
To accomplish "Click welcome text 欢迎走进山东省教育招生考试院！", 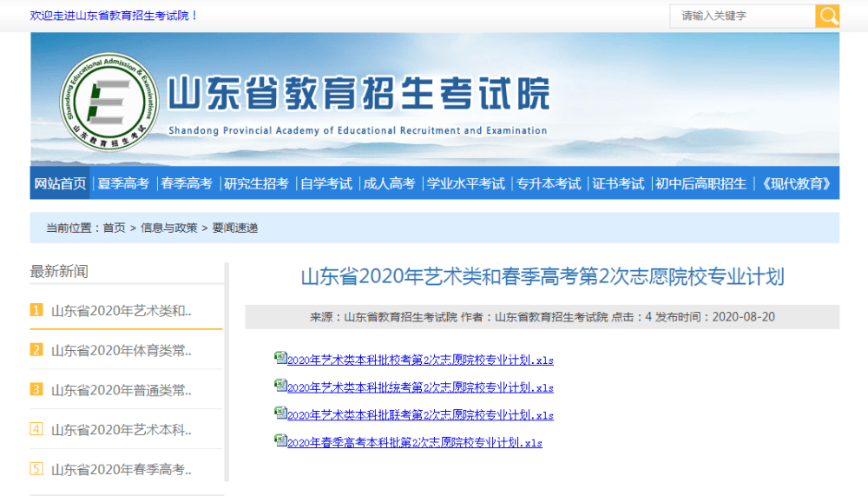I will pyautogui.click(x=114, y=16).
